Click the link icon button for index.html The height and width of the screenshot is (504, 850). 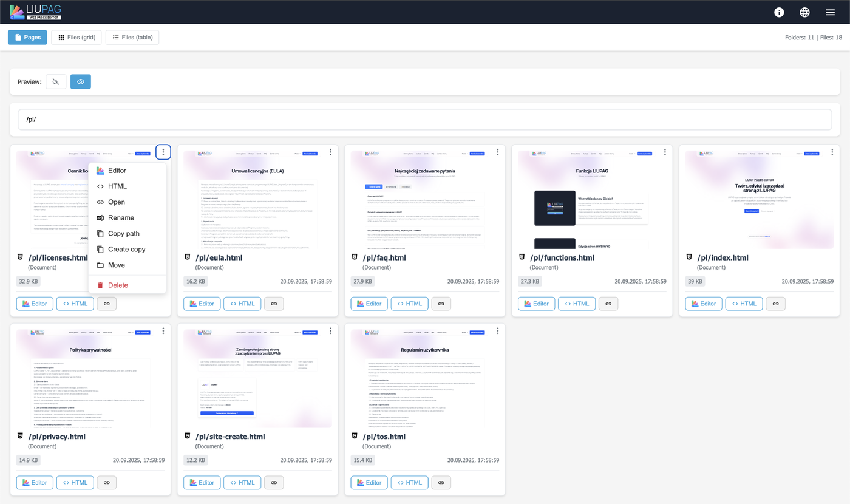(x=775, y=304)
